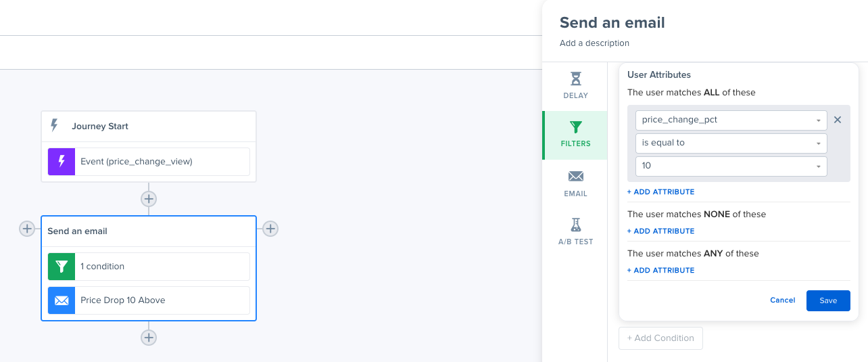Open the A/B Test tab

576,231
